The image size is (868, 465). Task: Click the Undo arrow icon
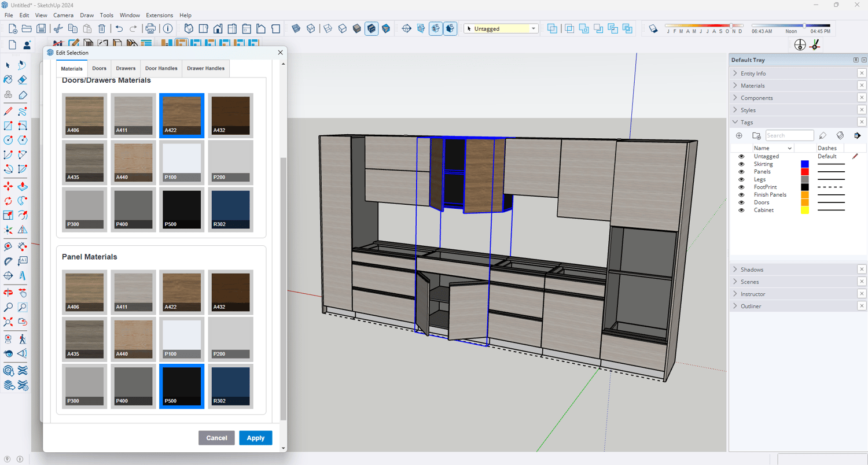click(x=119, y=28)
